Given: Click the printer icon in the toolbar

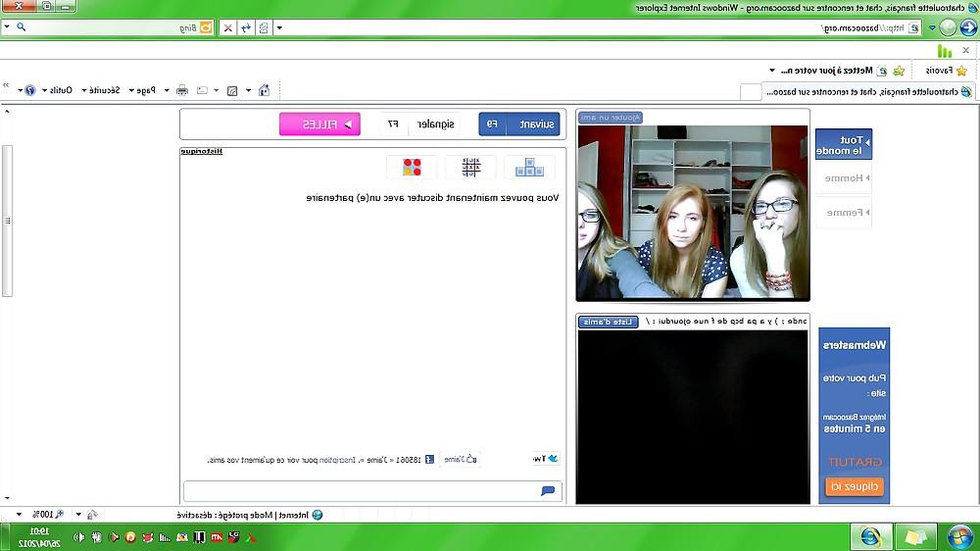Looking at the screenshot, I should [x=182, y=90].
